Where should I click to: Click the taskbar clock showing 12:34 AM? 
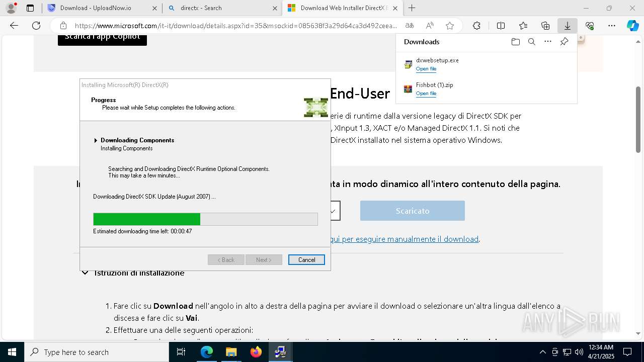[x=601, y=352]
